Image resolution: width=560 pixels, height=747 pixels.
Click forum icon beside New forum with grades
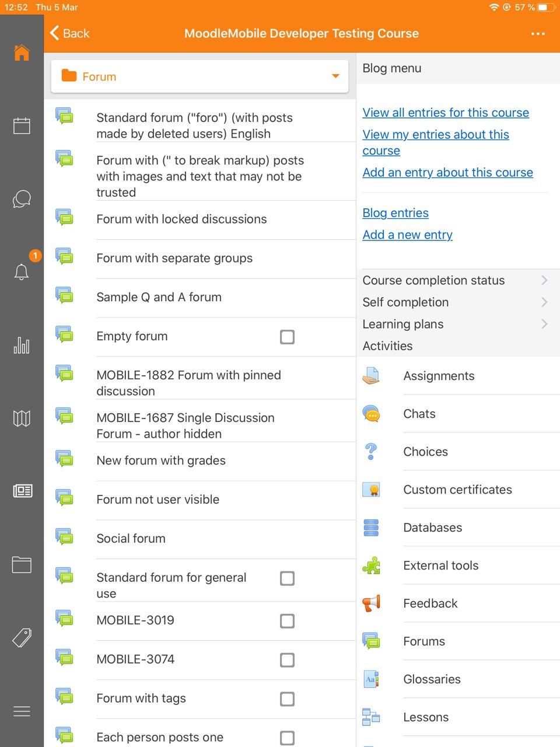point(64,459)
